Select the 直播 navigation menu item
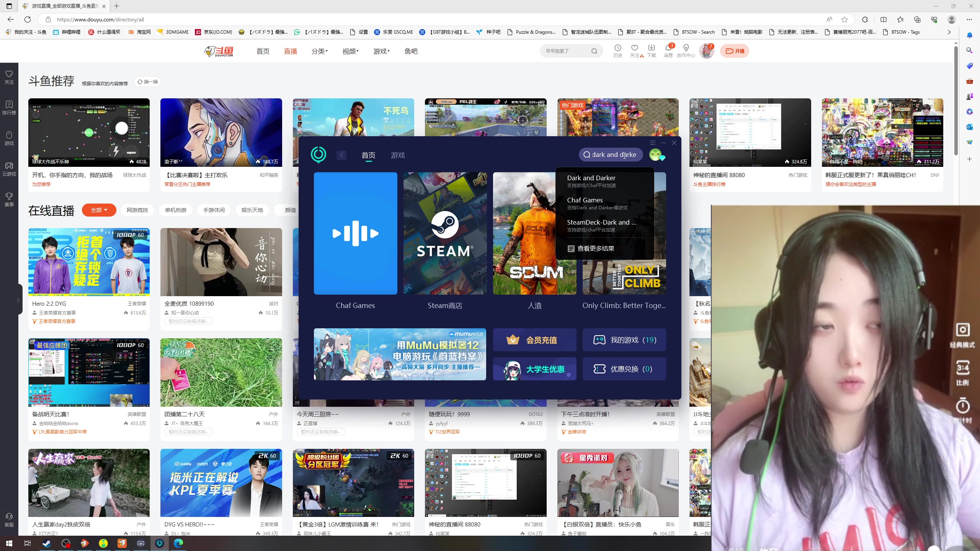This screenshot has width=980, height=551. (291, 51)
